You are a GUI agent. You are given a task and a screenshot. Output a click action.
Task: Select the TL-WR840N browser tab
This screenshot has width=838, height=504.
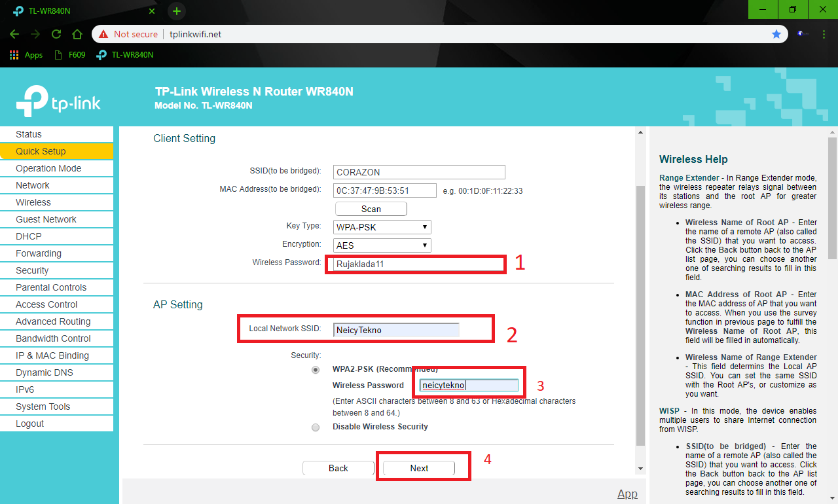coord(83,11)
